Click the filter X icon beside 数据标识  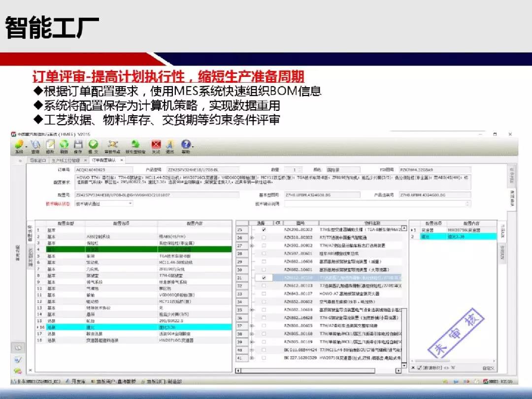[413, 368]
